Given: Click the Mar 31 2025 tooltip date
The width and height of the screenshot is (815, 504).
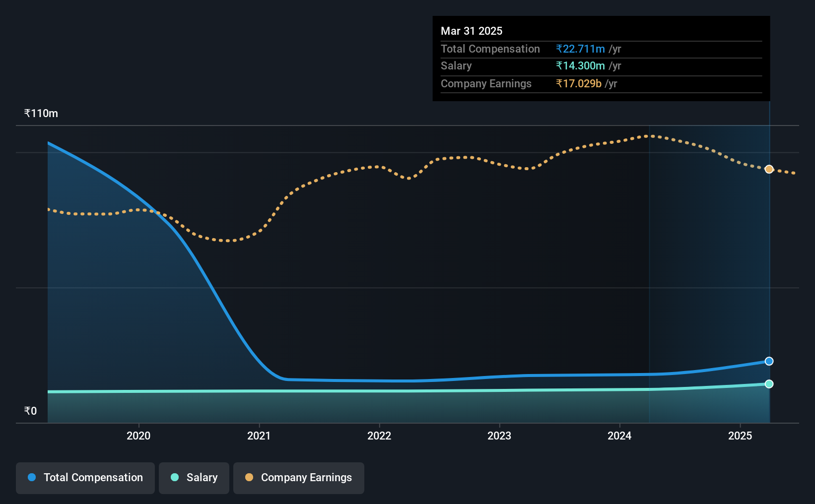Looking at the screenshot, I should [472, 31].
